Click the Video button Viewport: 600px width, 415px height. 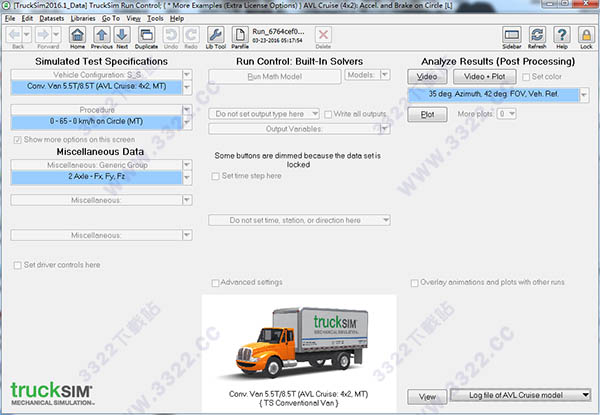(427, 76)
